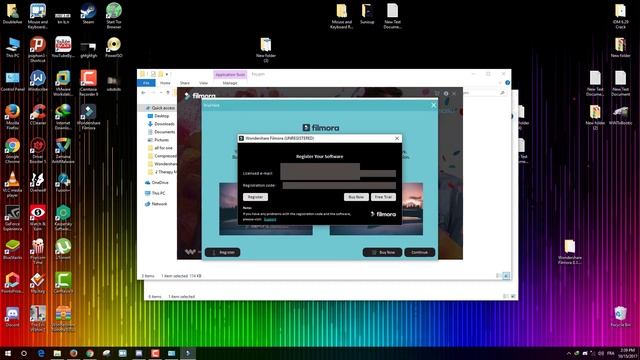
Task: Select OneDrive in Explorer sidebar
Action: (157, 182)
